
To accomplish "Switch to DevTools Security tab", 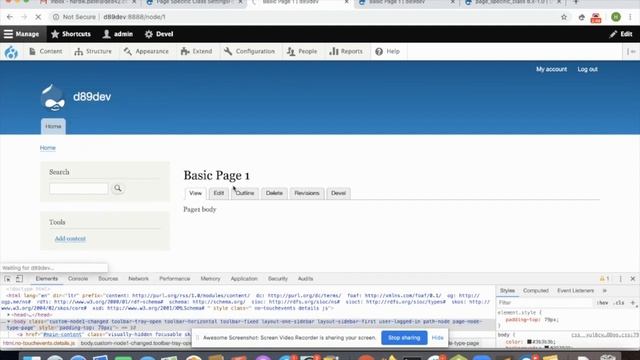I will point(278,279).
